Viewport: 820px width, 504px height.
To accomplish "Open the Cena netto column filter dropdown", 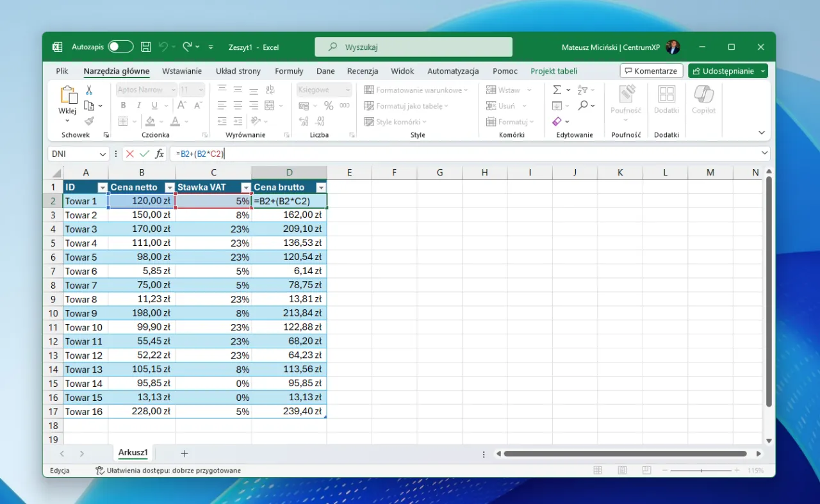I will click(x=169, y=187).
